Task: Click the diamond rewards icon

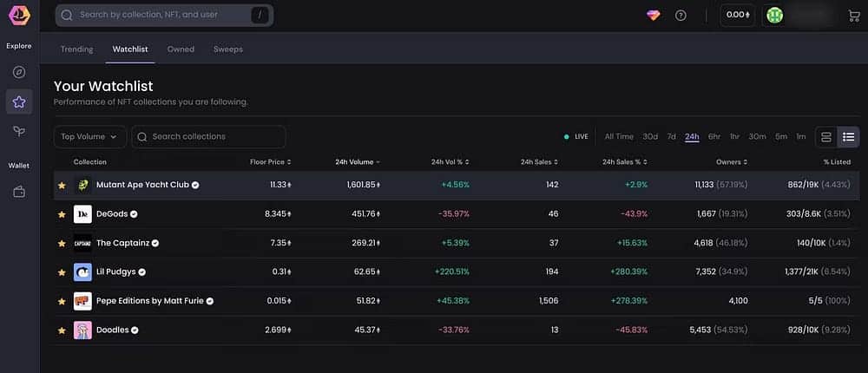Action: point(653,15)
